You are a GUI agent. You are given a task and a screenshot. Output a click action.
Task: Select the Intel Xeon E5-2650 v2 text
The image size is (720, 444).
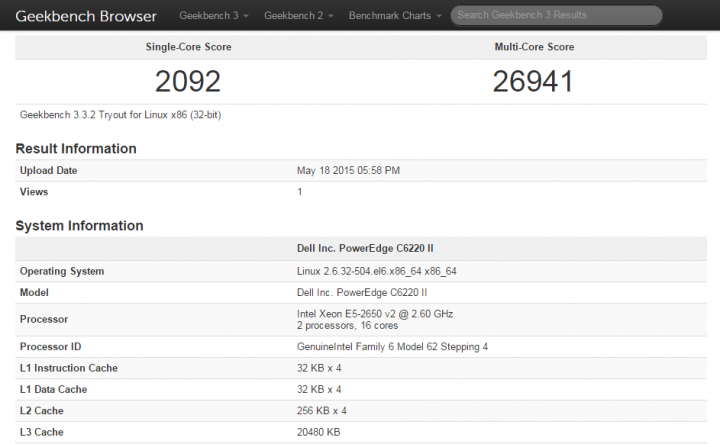375,314
